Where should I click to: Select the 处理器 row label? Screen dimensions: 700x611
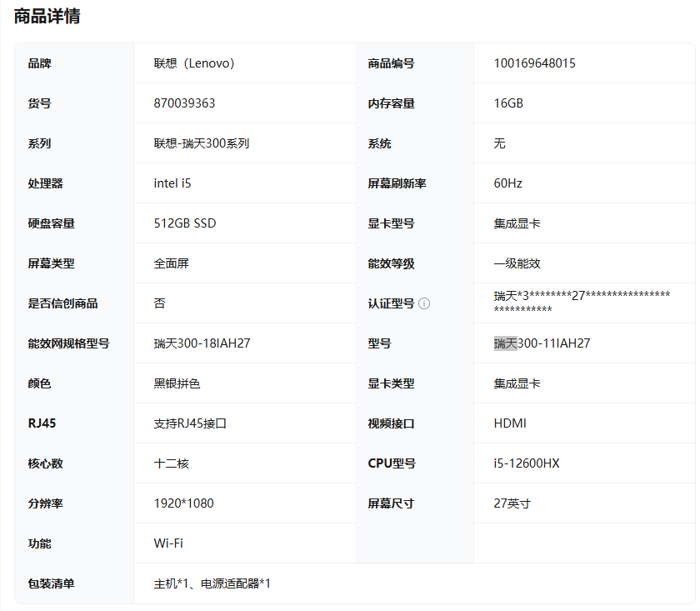click(45, 183)
